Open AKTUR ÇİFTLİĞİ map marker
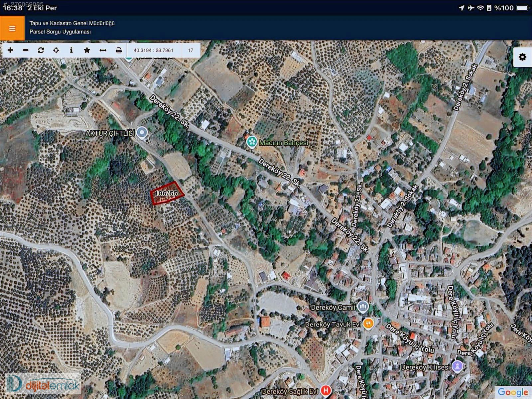Screen dimensions: 532x399 point(142,132)
